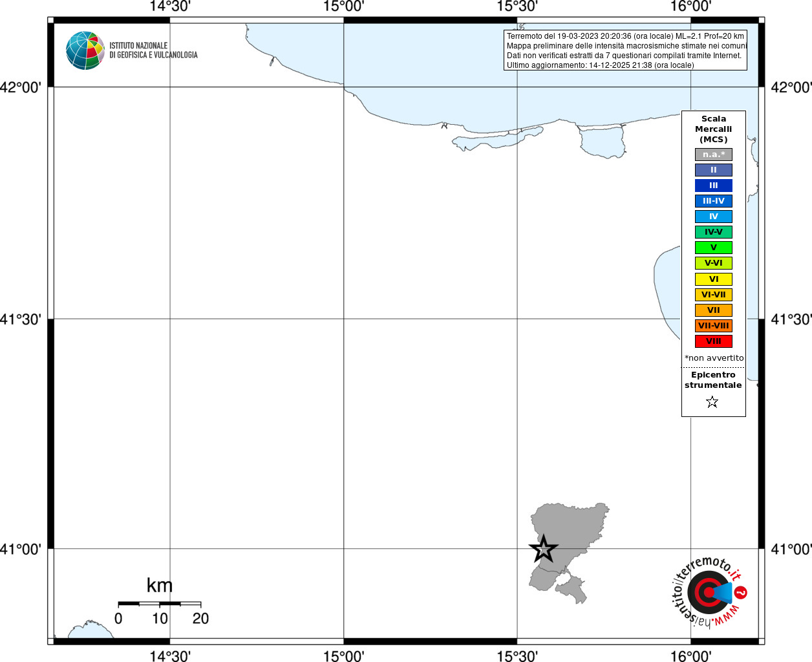Click the 'km' scale unit label

tap(160, 585)
